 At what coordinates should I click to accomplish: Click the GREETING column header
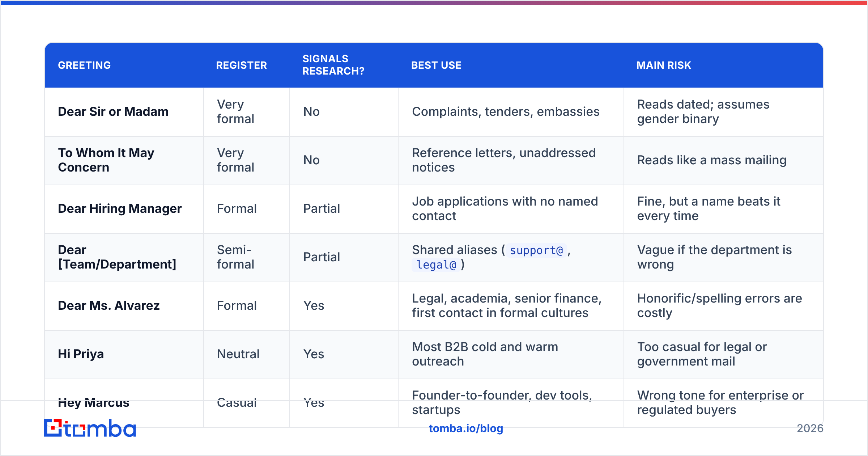point(84,65)
